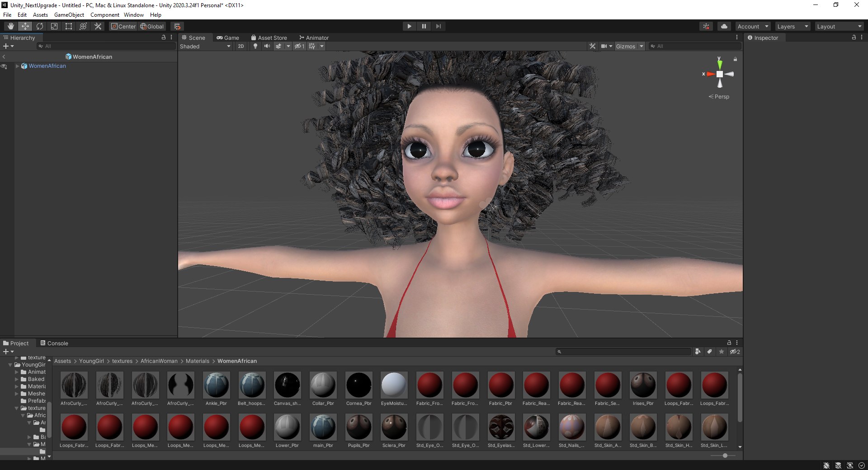
Task: Click the Gizmos button
Action: point(626,46)
